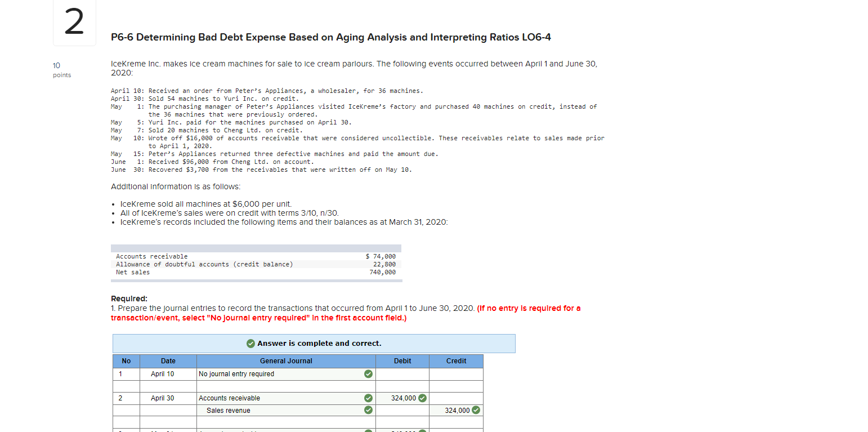Click the checkmark beside 'Accounts receivable'

point(368,398)
